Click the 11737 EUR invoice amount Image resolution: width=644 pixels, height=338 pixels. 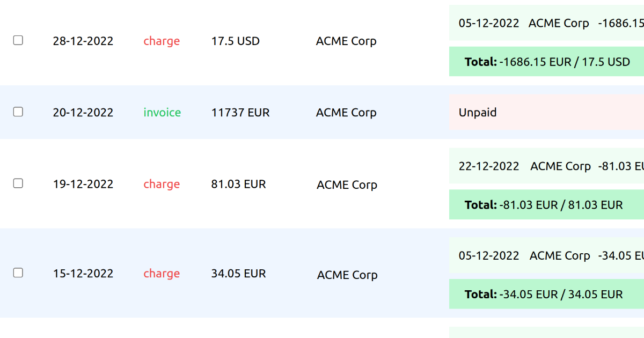point(240,113)
